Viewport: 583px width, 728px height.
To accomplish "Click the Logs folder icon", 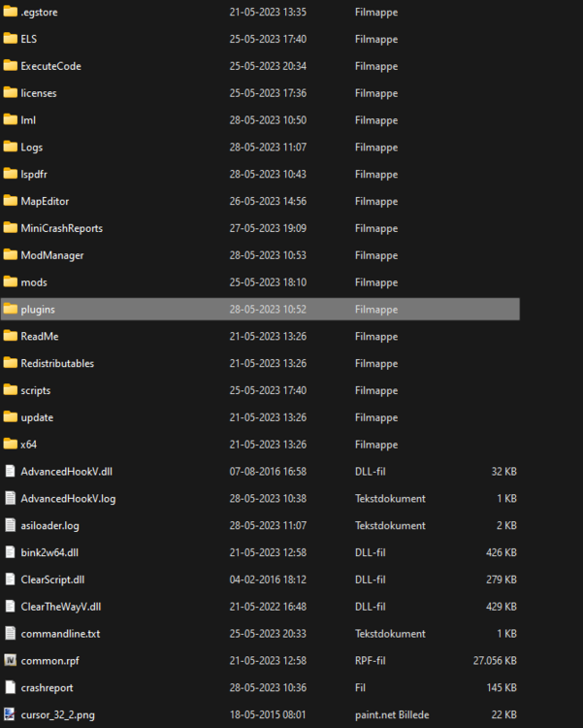I will (11, 147).
